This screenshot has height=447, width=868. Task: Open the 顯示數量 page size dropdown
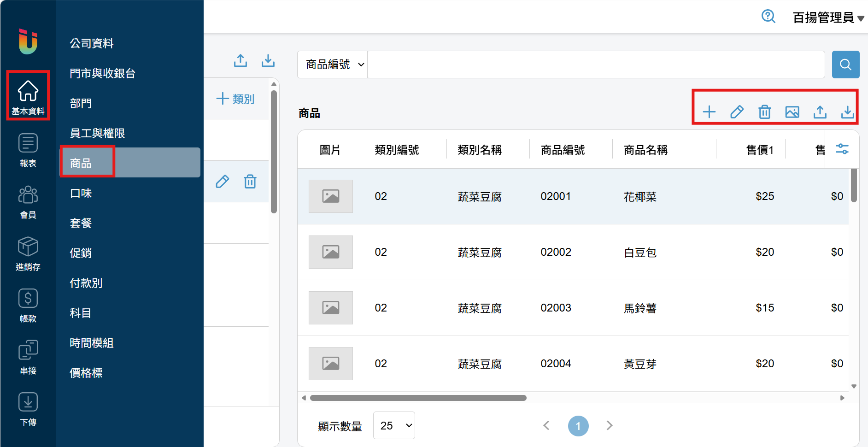[394, 425]
